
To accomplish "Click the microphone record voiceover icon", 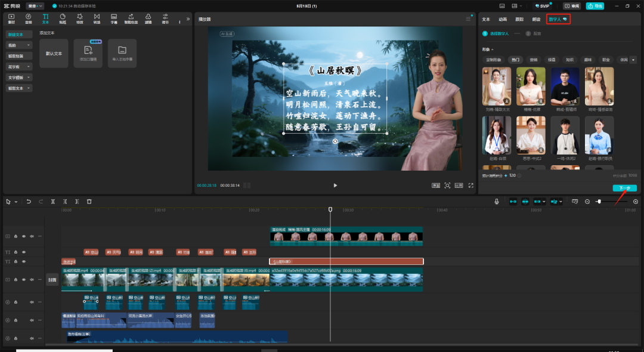I will [496, 202].
